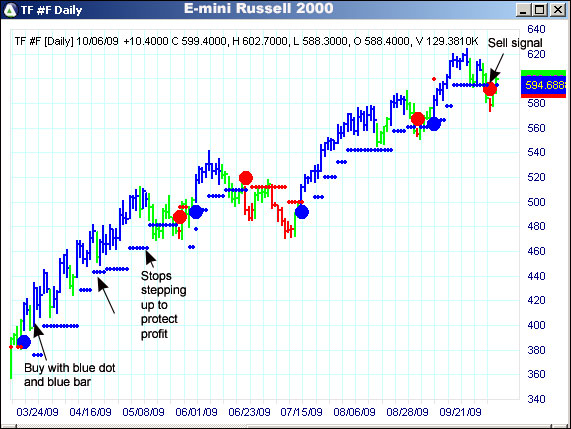Click the 560 price axis label
571x429 pixels.
point(536,128)
